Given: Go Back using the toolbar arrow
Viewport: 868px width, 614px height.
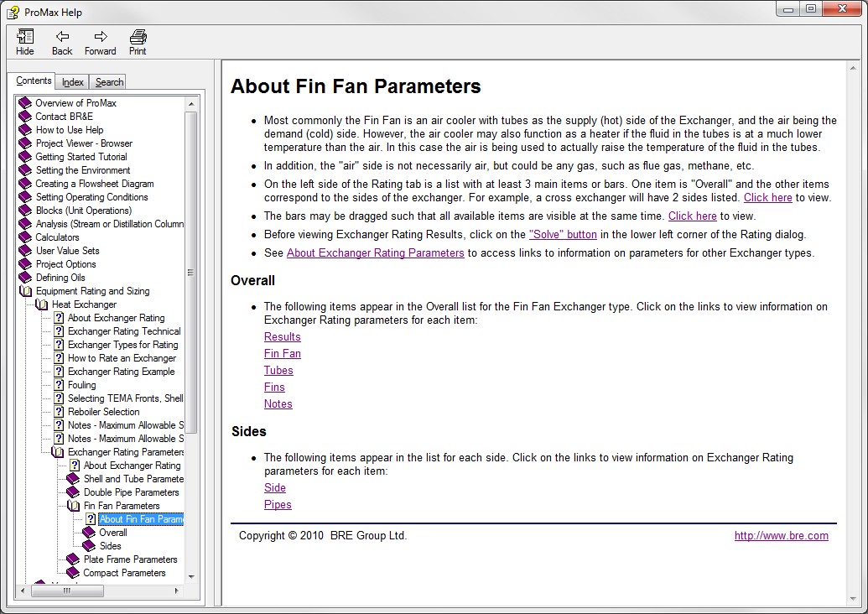Looking at the screenshot, I should pos(62,37).
